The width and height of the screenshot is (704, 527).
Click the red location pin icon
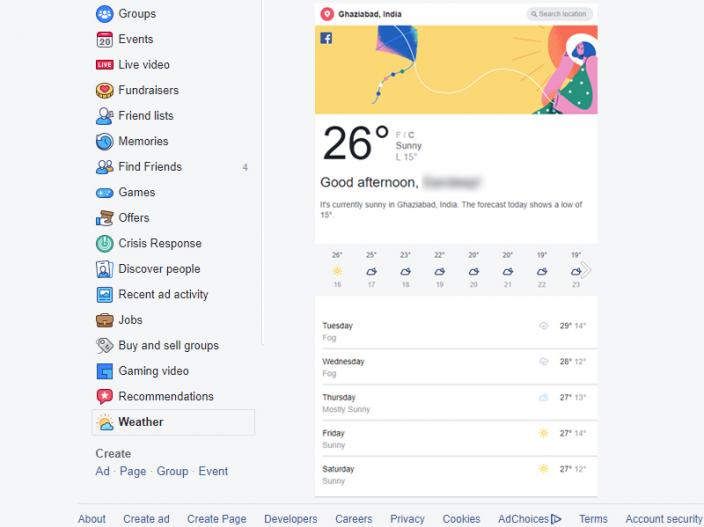tap(327, 14)
